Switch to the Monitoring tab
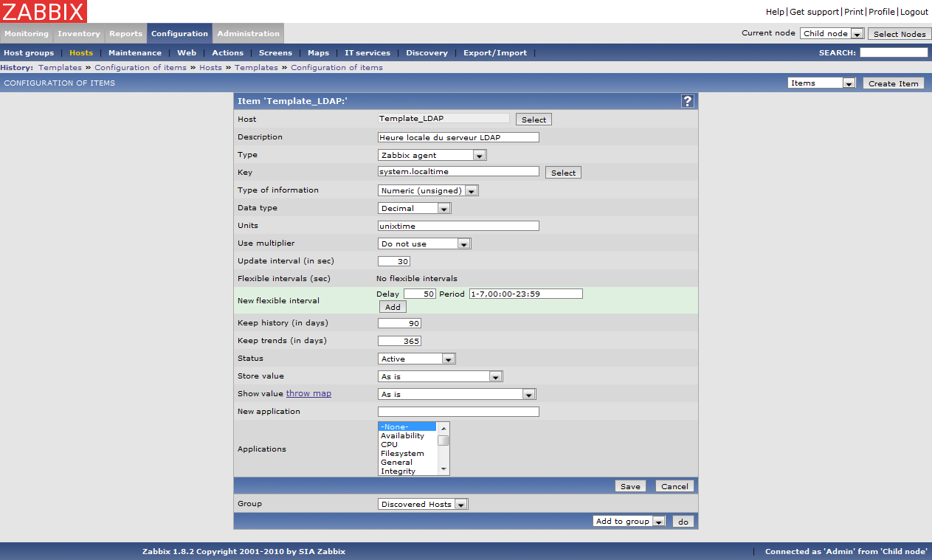Screen dimensions: 932x560 27,33
